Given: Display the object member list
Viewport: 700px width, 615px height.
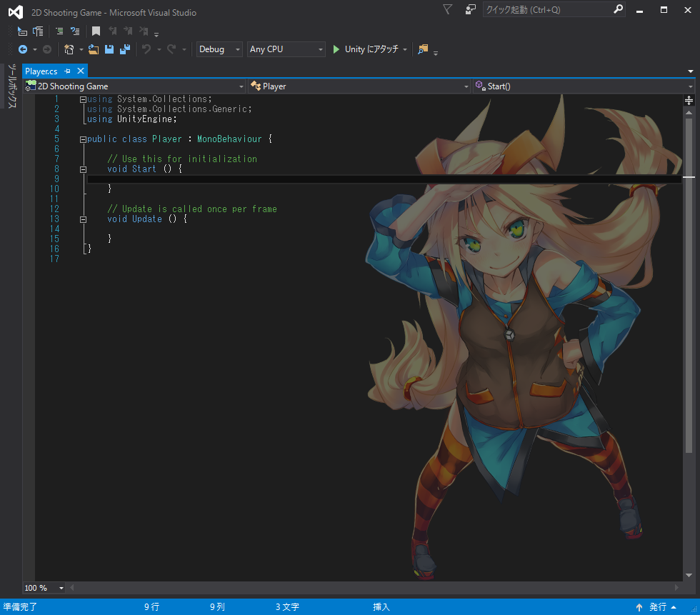Looking at the screenshot, I should click(22, 31).
